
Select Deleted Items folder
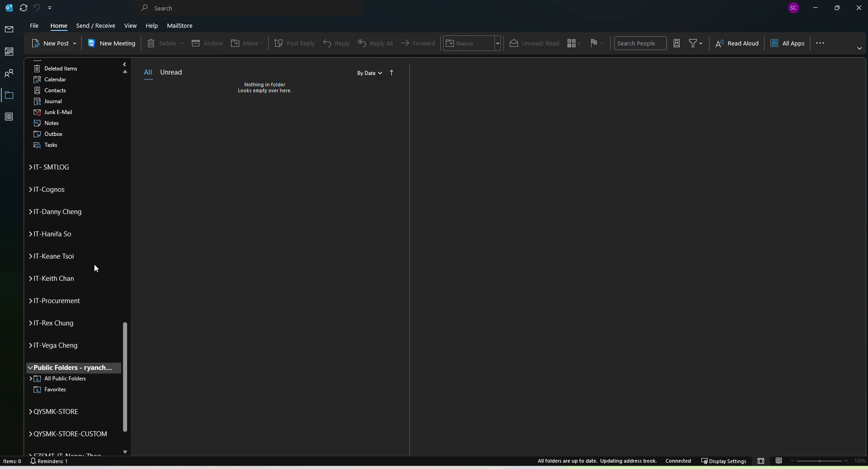(x=60, y=69)
